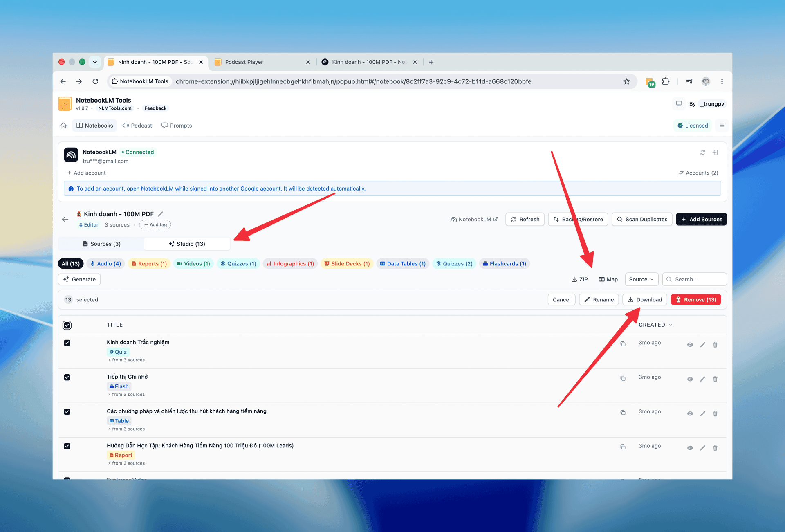Expand sources under Hướng Dẫn Học Tập

pyautogui.click(x=126, y=463)
